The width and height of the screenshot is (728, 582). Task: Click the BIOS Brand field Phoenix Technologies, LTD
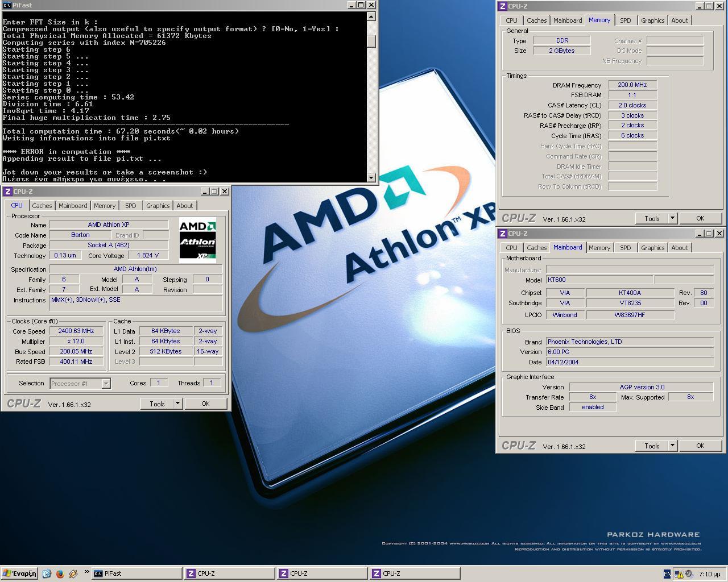click(x=630, y=342)
